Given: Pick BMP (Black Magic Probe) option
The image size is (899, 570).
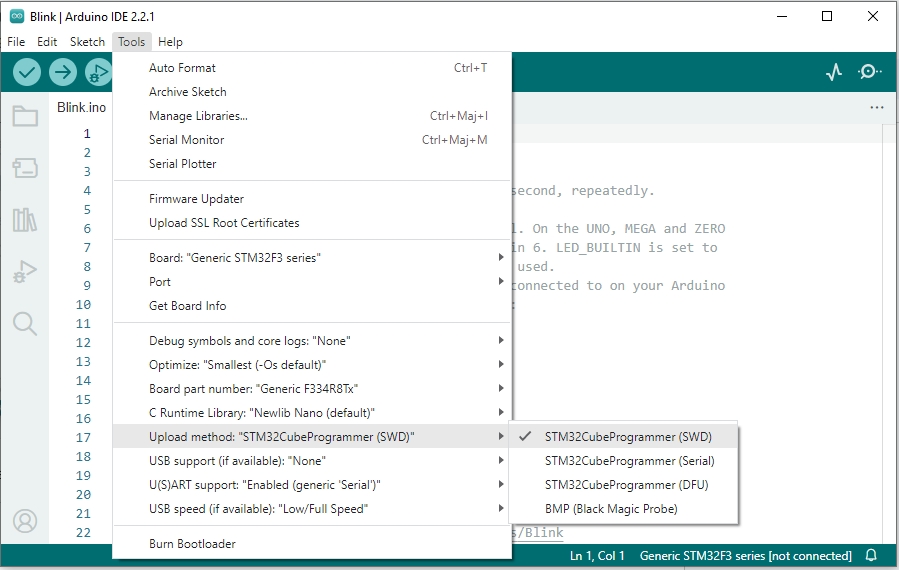Looking at the screenshot, I should pyautogui.click(x=611, y=509).
